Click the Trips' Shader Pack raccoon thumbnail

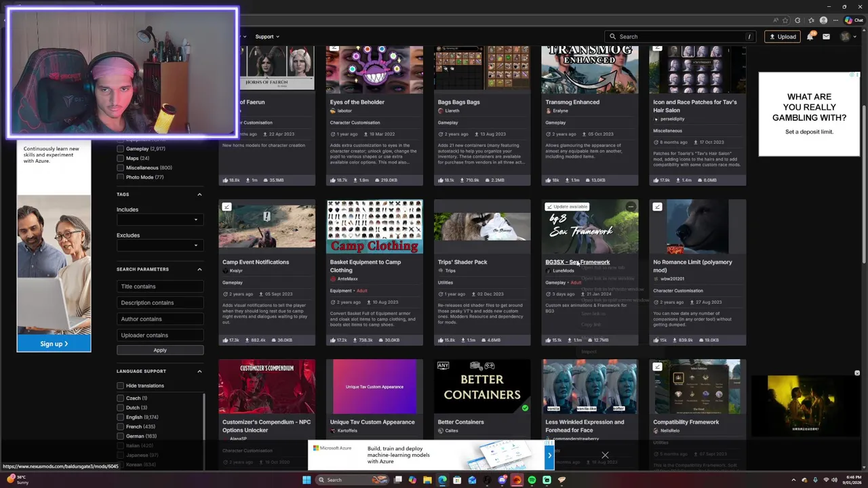482,226
